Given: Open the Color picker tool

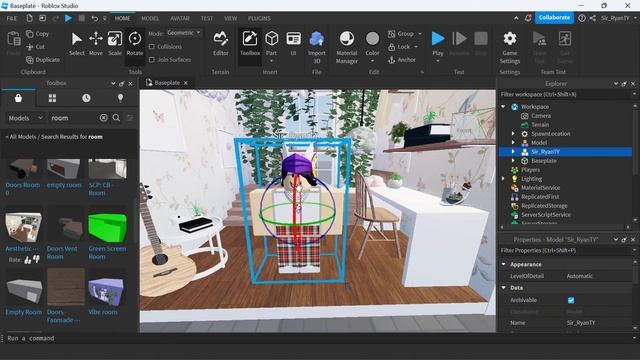Looking at the screenshot, I should click(x=372, y=43).
